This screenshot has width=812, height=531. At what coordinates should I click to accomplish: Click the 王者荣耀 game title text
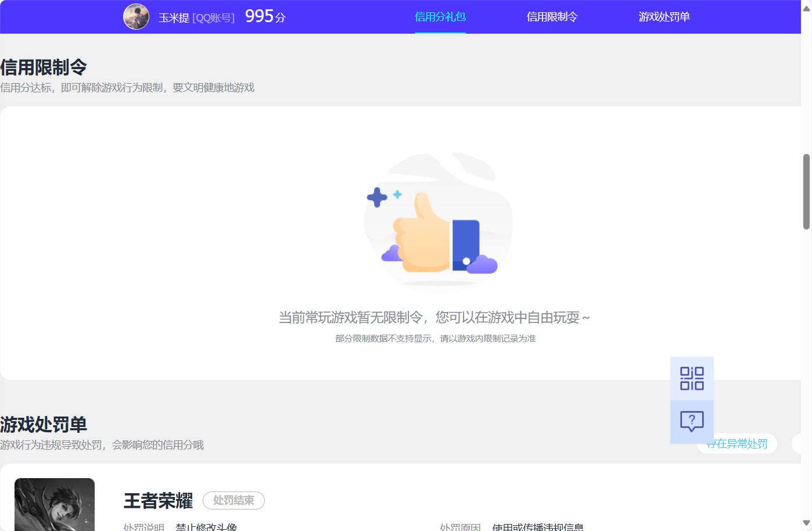point(157,499)
